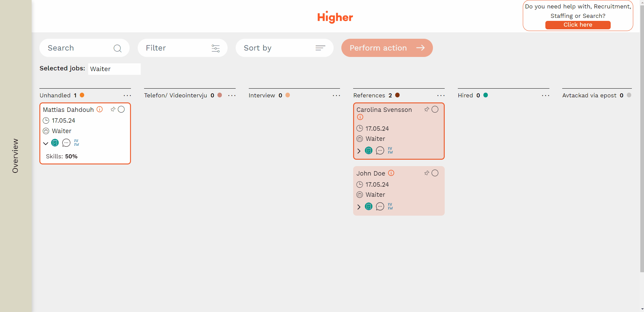Open info icon next to John Doe

[391, 173]
